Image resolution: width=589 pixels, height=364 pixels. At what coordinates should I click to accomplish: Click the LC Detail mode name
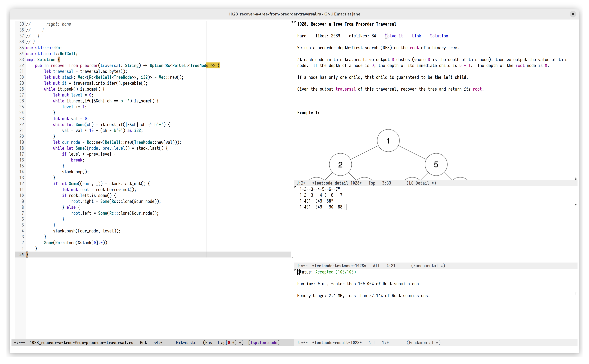point(421,183)
